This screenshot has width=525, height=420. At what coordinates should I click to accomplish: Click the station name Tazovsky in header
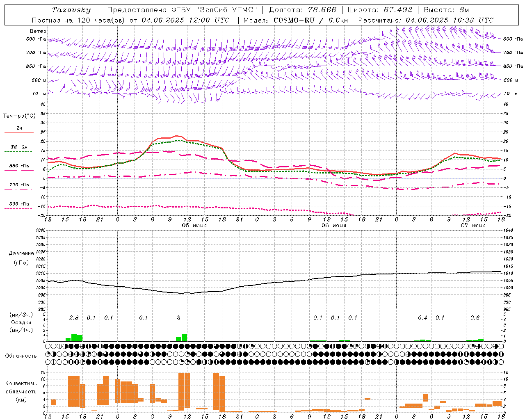click(x=71, y=10)
